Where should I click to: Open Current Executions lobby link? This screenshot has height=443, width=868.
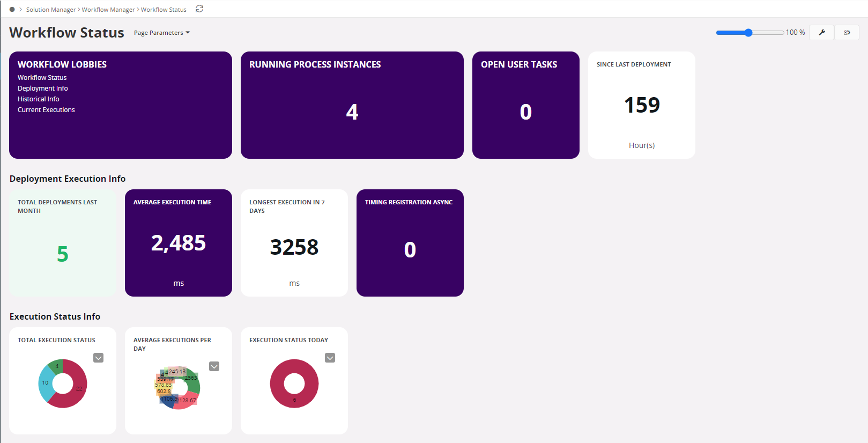(x=46, y=110)
